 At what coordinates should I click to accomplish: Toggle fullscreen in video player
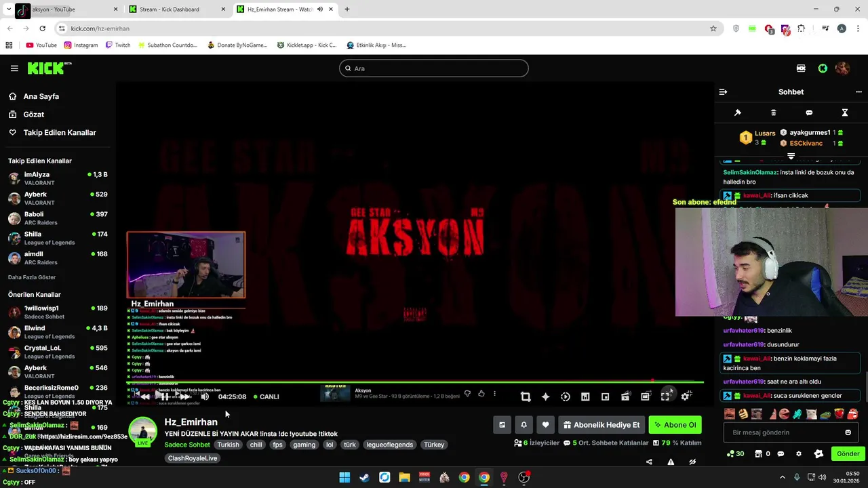point(665,396)
